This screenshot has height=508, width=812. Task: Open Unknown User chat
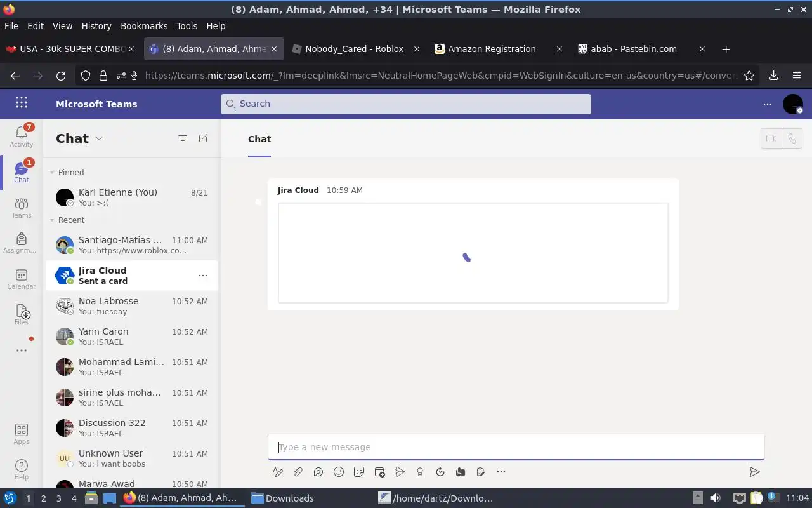tap(132, 458)
